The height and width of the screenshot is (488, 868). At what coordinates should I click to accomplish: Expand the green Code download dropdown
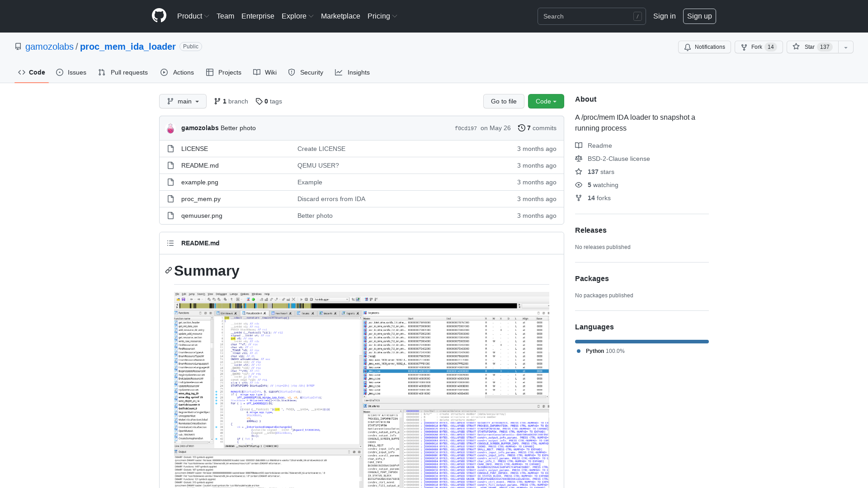[546, 101]
